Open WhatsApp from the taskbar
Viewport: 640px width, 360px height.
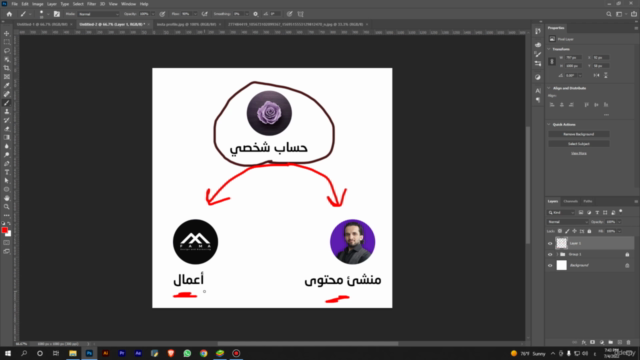(x=187, y=353)
